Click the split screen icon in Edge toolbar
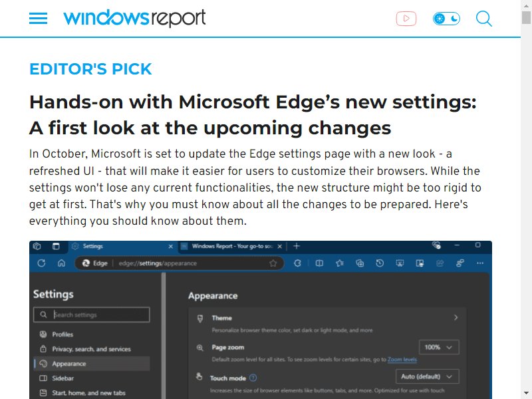This screenshot has height=399, width=532. click(319, 263)
